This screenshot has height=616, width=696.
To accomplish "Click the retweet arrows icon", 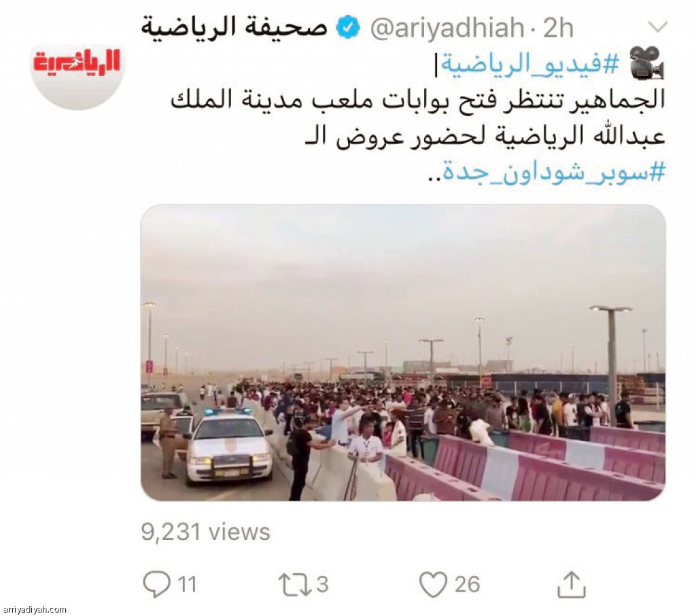I will point(295,585).
